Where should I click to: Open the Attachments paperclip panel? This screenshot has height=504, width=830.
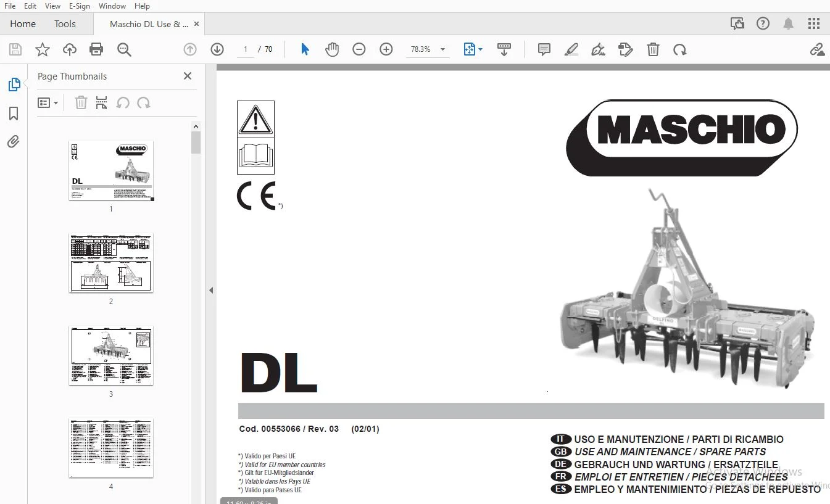(14, 142)
